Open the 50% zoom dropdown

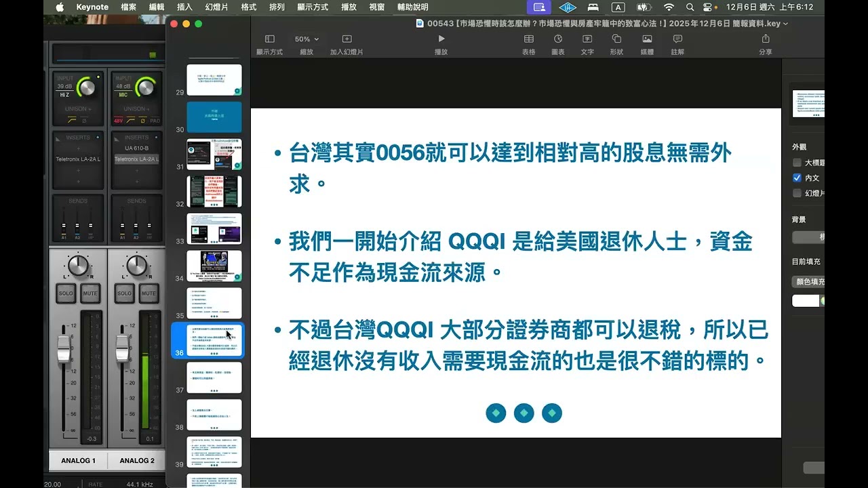pyautogui.click(x=307, y=39)
